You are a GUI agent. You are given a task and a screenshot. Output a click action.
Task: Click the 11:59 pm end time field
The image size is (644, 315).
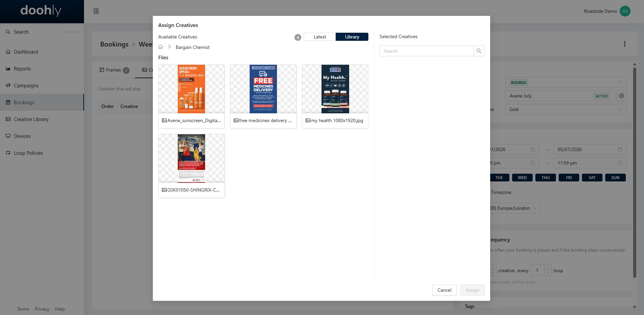pos(590,163)
